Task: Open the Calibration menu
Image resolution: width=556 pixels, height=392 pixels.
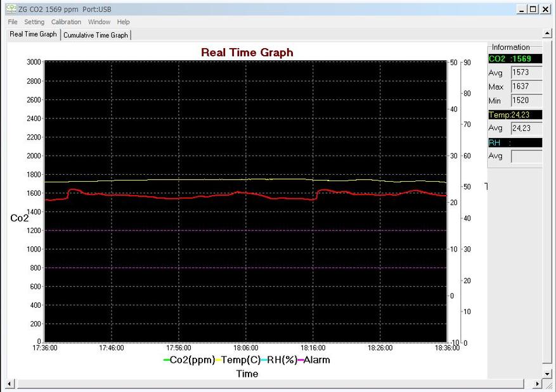Action: click(67, 22)
